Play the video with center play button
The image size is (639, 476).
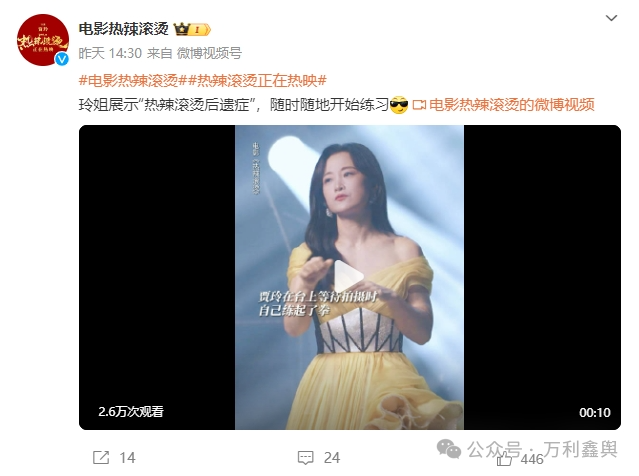click(x=349, y=277)
